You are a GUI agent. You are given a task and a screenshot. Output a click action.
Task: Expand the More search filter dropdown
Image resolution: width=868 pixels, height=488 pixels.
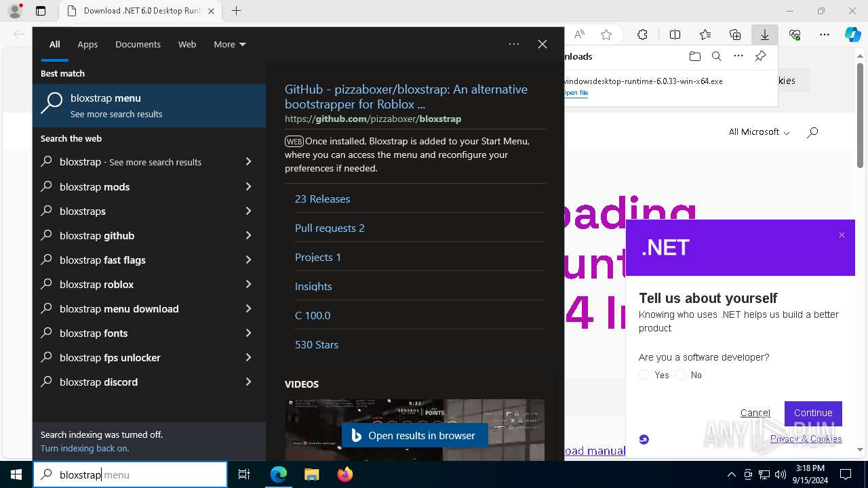[230, 44]
